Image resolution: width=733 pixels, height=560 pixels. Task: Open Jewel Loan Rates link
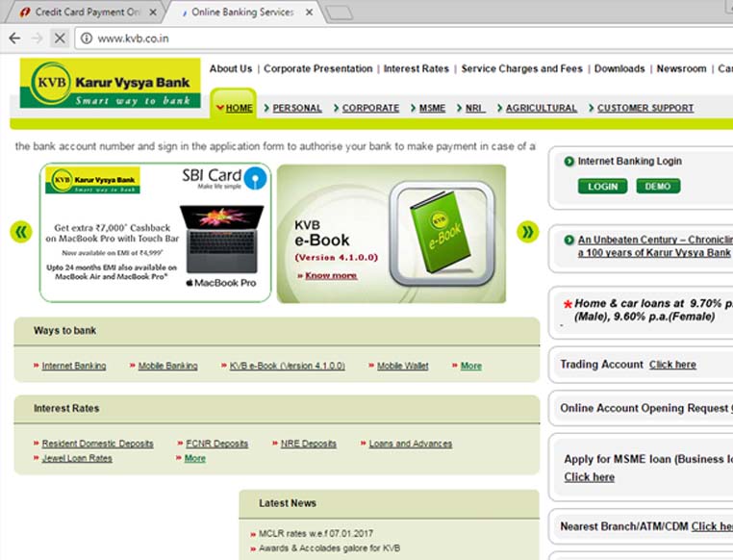tap(77, 458)
